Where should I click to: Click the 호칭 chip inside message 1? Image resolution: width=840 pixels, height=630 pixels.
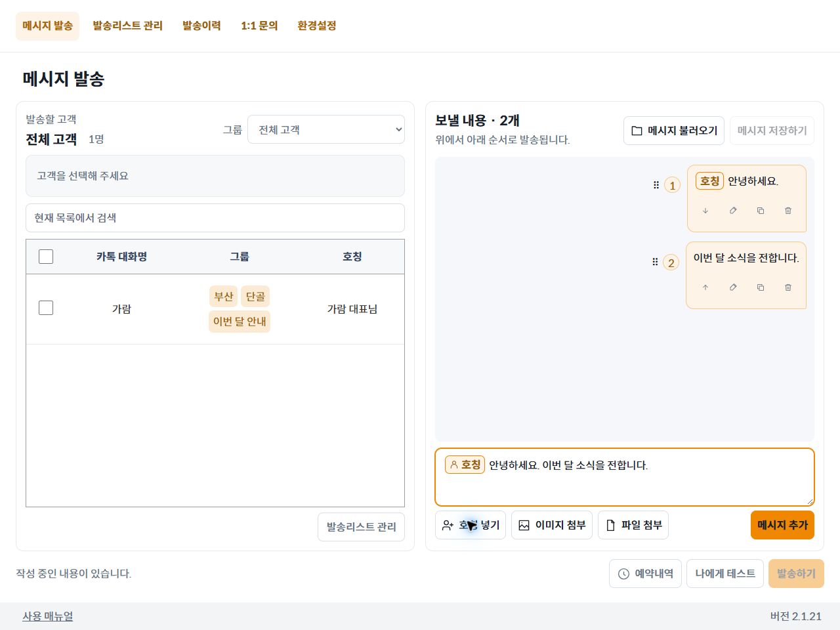pyautogui.click(x=709, y=181)
